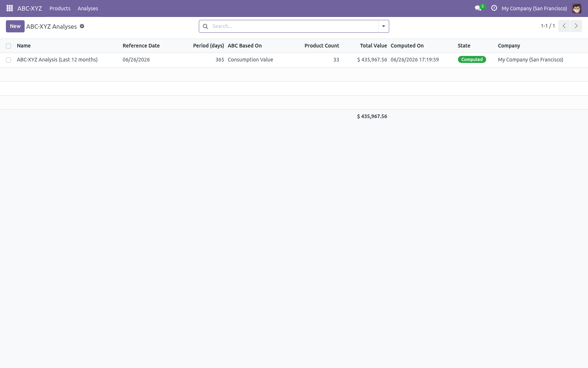This screenshot has height=368, width=588.
Task: Open the company switcher My Company (San Francisco)
Action: tap(534, 8)
